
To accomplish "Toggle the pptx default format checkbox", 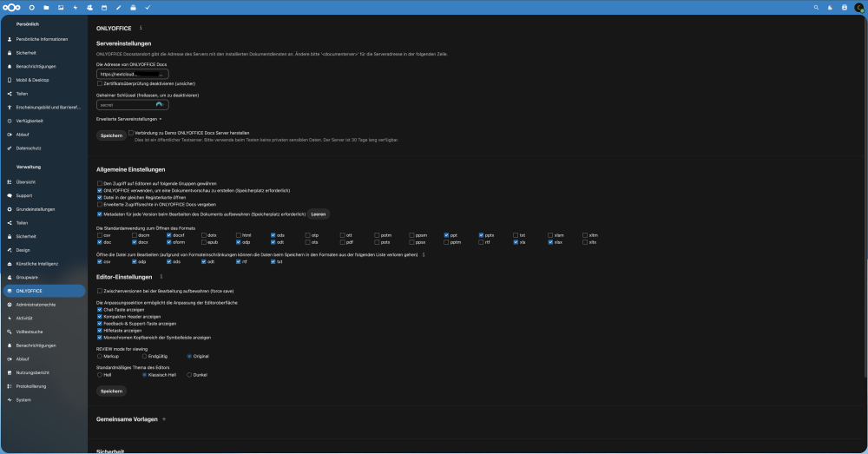I will click(x=481, y=235).
